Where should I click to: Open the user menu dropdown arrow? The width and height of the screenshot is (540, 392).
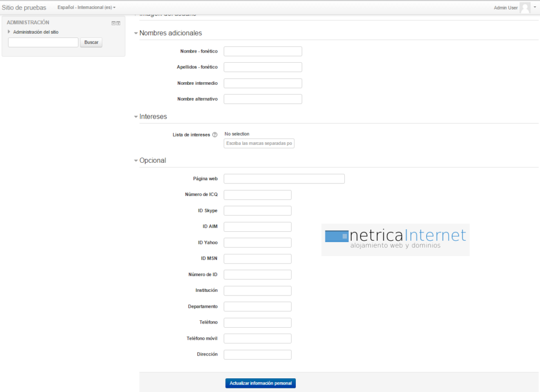535,8
